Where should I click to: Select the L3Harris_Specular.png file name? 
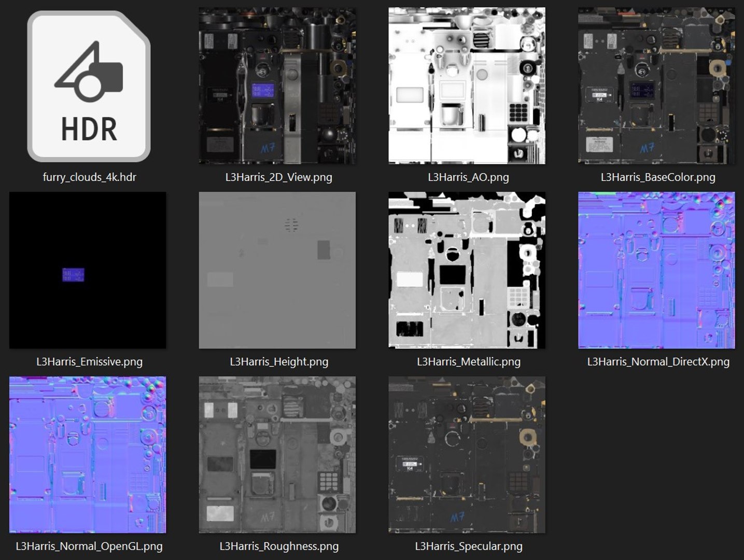coord(469,547)
